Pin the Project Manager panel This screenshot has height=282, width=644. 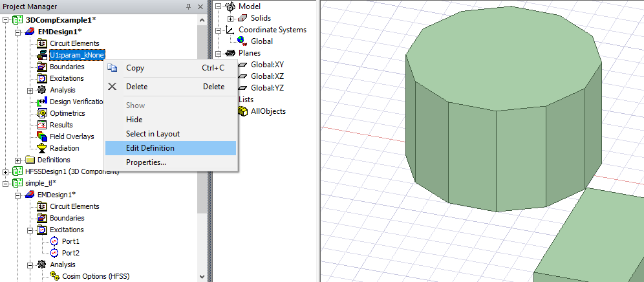tap(189, 6)
